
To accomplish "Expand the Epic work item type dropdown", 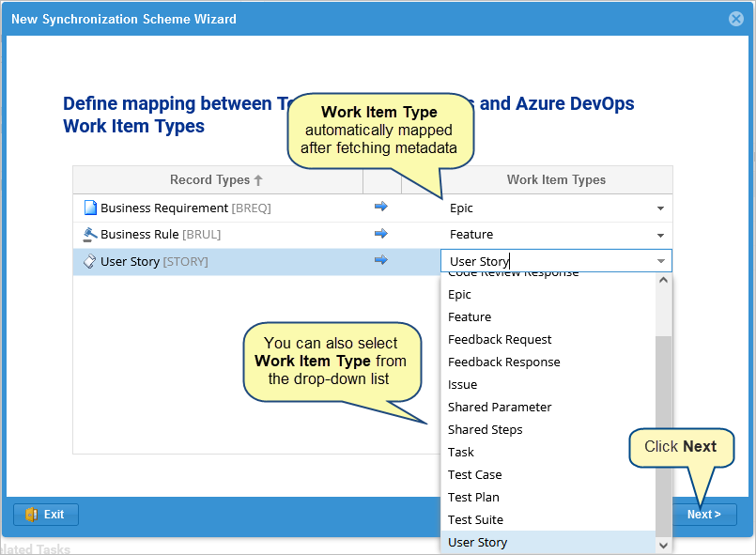I will click(x=660, y=208).
